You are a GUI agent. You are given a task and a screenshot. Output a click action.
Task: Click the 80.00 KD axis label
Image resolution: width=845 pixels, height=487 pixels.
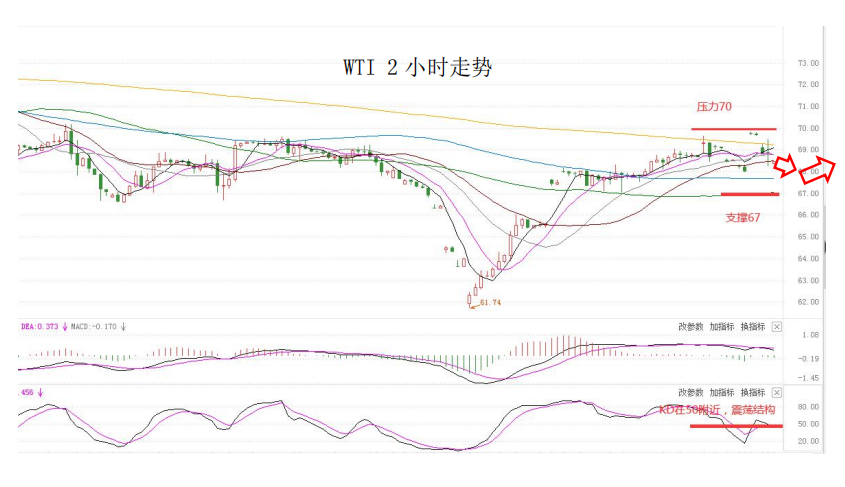pos(808,407)
